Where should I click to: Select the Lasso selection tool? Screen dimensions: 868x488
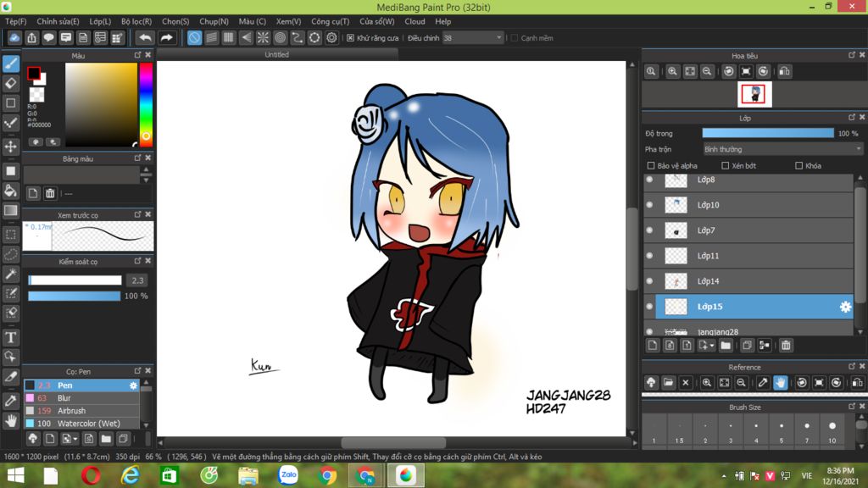[10, 254]
